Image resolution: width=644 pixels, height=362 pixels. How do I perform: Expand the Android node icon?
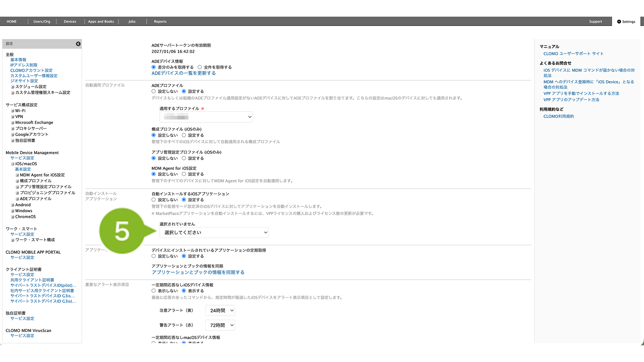click(13, 205)
